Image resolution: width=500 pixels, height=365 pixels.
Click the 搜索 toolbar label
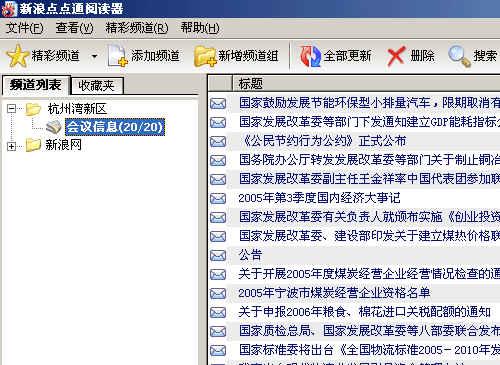pyautogui.click(x=485, y=56)
